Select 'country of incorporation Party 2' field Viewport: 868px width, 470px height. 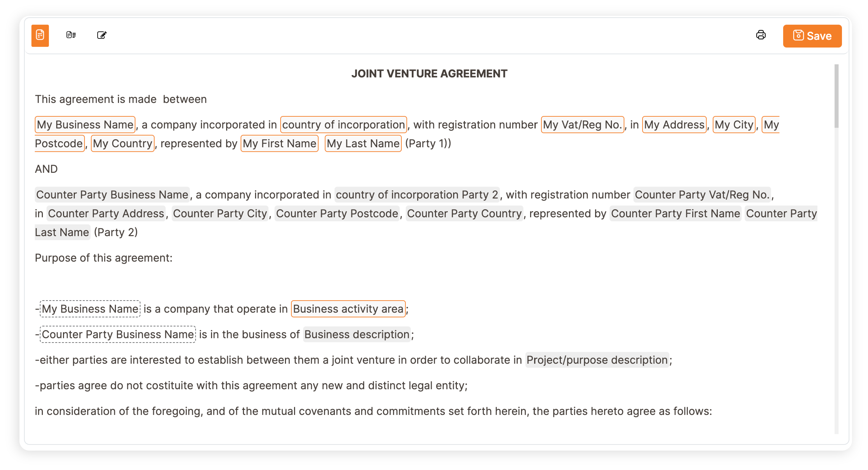click(x=417, y=195)
